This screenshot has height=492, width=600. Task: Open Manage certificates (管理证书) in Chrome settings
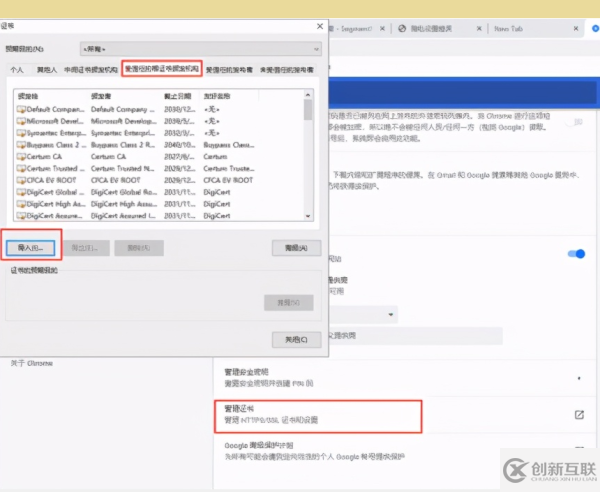click(318, 416)
